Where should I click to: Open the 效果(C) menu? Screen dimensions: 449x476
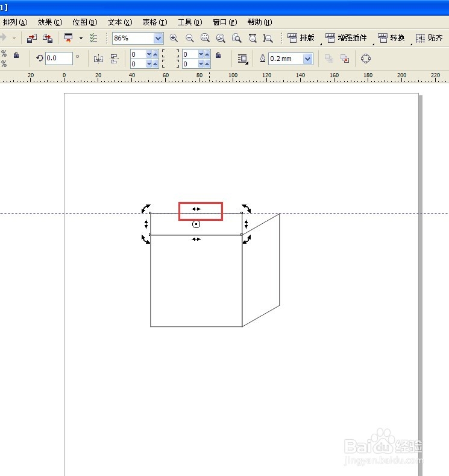49,22
